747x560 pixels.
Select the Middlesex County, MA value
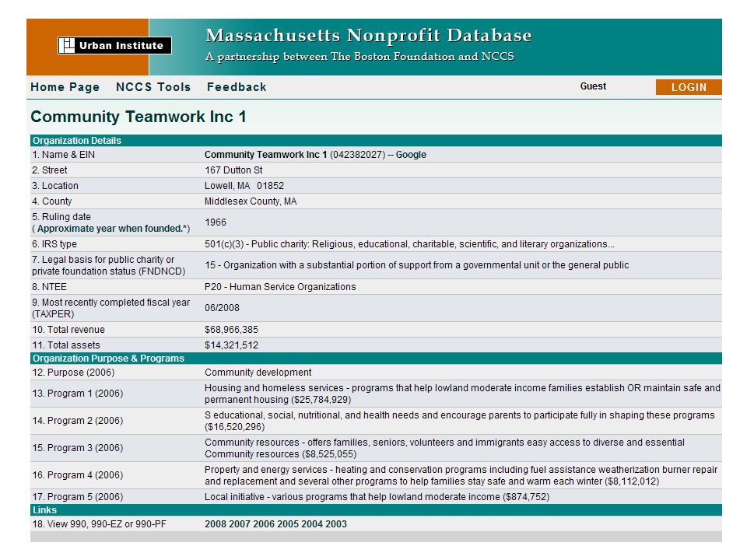coord(251,201)
